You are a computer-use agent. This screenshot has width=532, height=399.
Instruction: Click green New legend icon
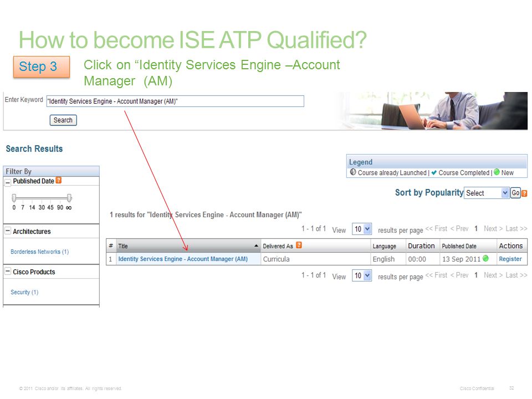click(497, 172)
